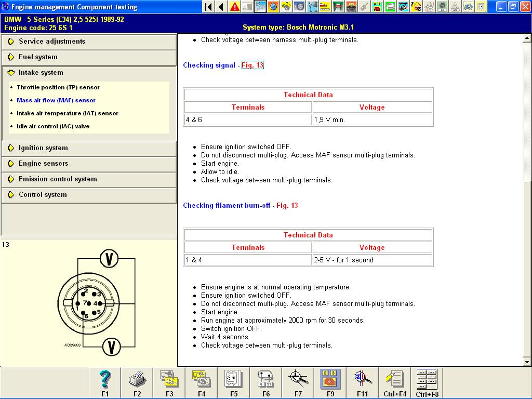This screenshot has width=532, height=399.
Task: Click the 'System type: Bosch Motronic M3.1' text
Action: (298, 28)
